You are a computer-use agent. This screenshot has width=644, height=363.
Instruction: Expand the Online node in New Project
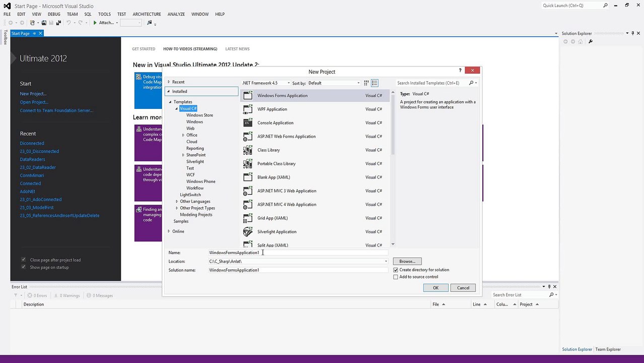click(x=169, y=231)
